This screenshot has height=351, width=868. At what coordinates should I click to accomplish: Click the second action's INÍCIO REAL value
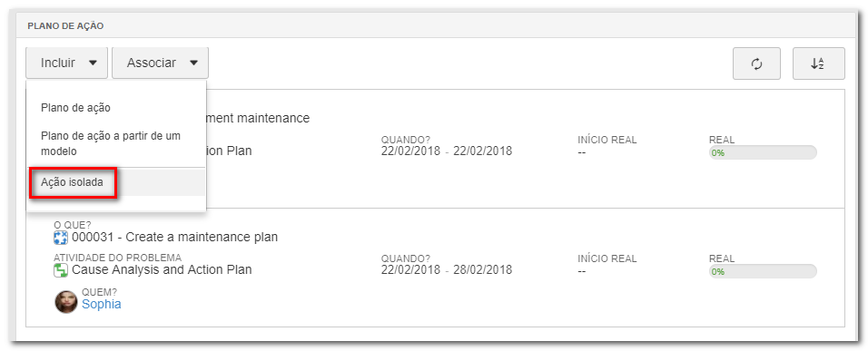(x=582, y=271)
